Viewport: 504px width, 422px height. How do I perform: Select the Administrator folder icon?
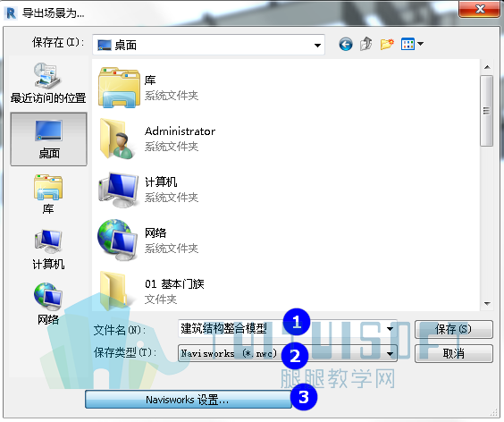pos(118,139)
